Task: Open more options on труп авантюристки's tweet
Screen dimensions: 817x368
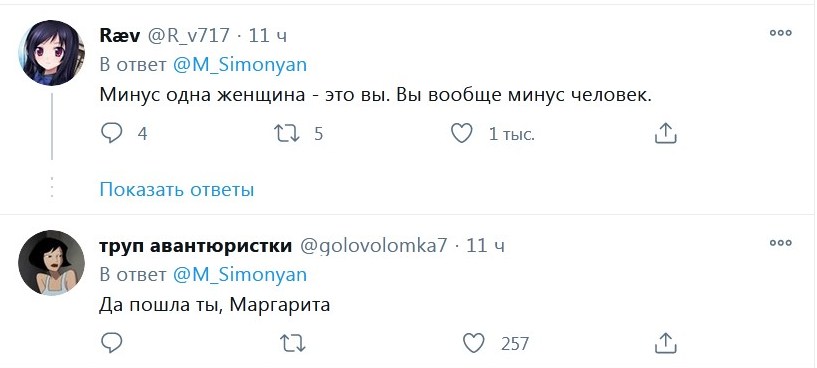Action: point(781,242)
